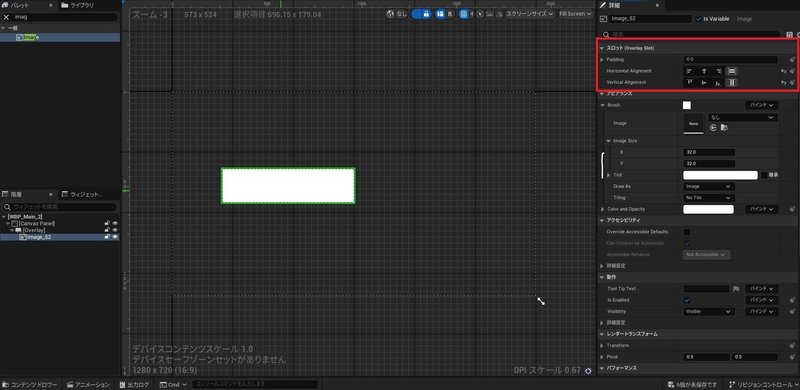Screen dimensions: 800x390
Task: Browse to Brush Image asset in Content Browser
Action: tap(724, 127)
